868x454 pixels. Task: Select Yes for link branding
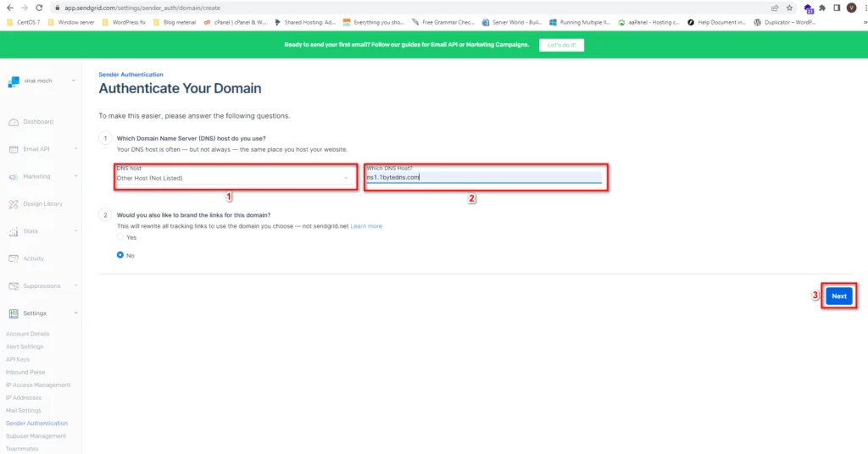pyautogui.click(x=120, y=236)
